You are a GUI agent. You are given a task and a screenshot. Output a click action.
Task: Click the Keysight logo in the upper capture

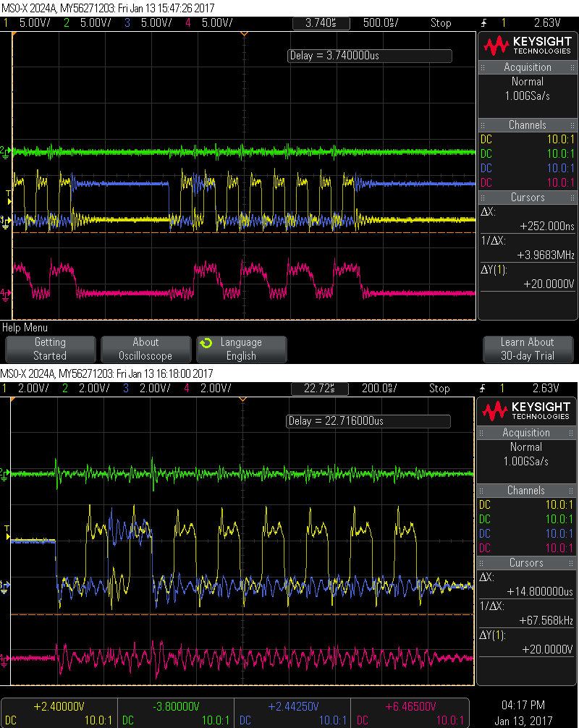coord(526,46)
